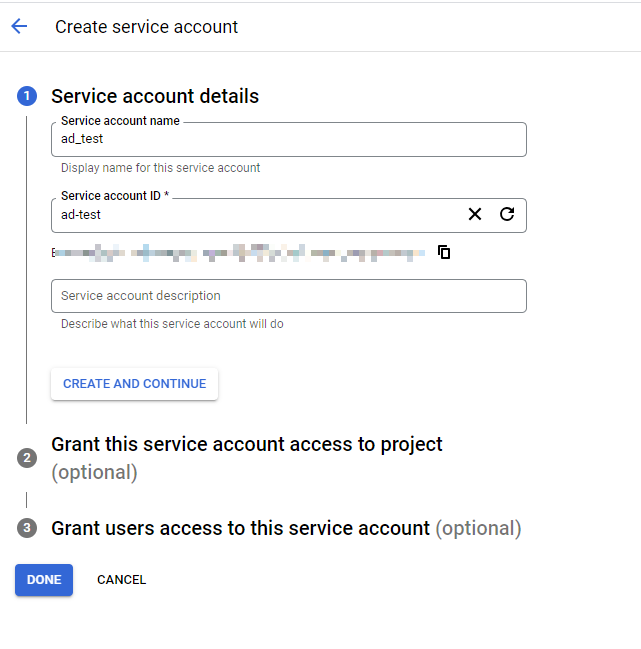
Task: Clear the Service account ID field
Action: click(x=475, y=214)
